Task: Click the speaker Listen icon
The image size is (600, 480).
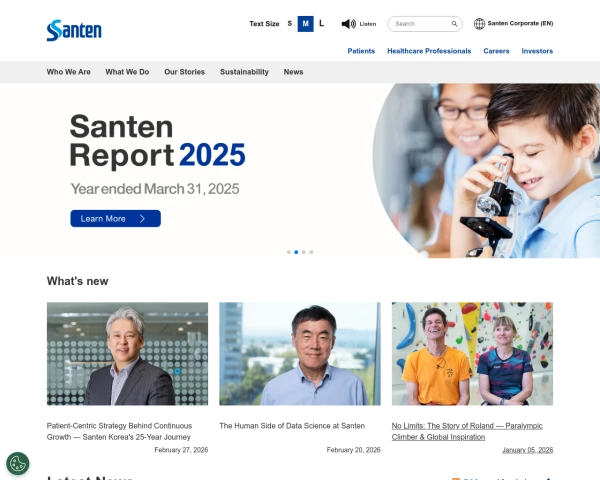Action: [348, 24]
